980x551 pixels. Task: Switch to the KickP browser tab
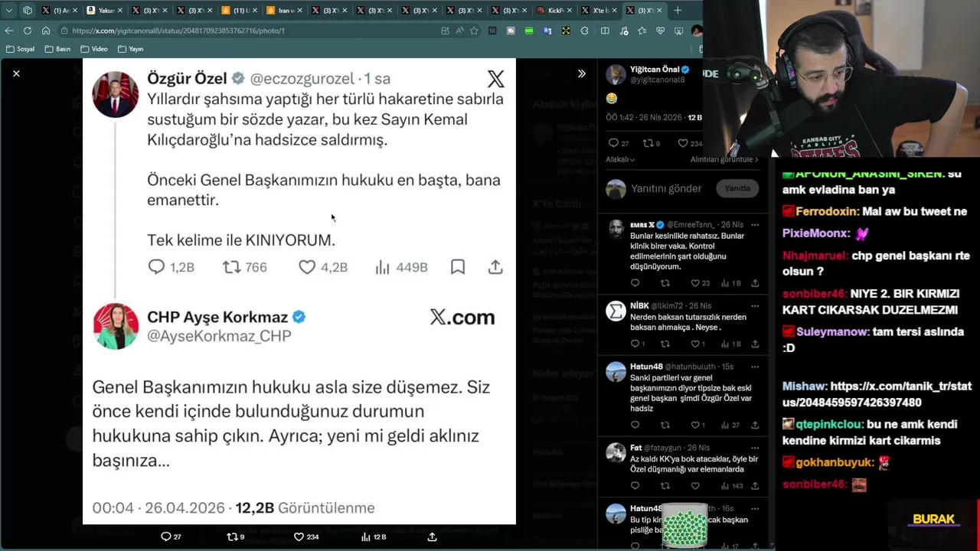tap(554, 10)
